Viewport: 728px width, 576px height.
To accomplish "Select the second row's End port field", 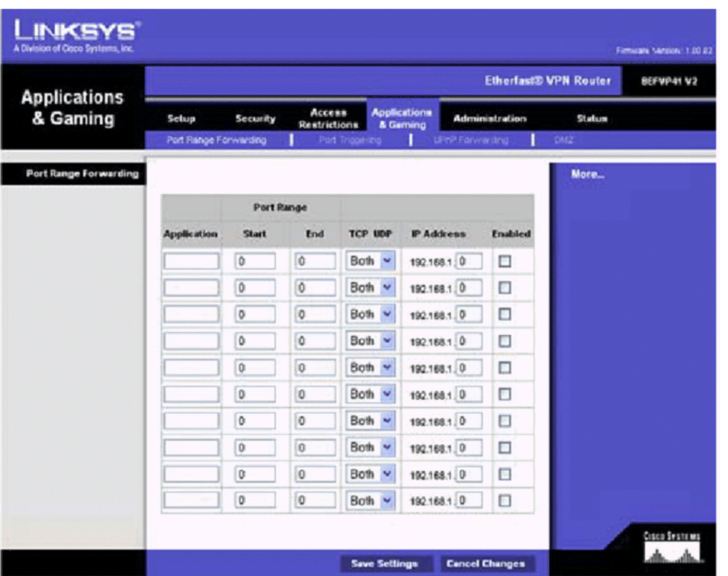I will (316, 288).
